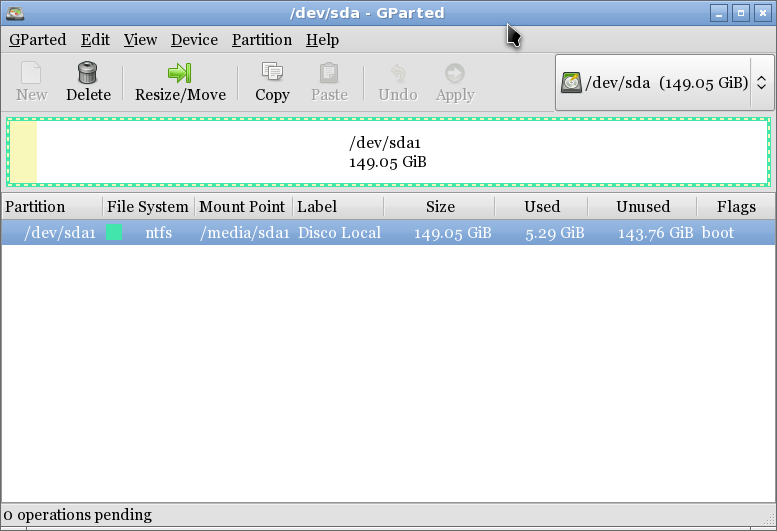Click the /media/sda1 mount point cell

click(x=244, y=233)
